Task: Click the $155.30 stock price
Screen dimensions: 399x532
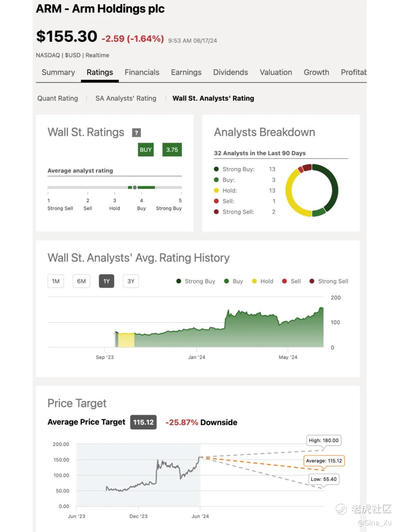Action: coord(66,36)
